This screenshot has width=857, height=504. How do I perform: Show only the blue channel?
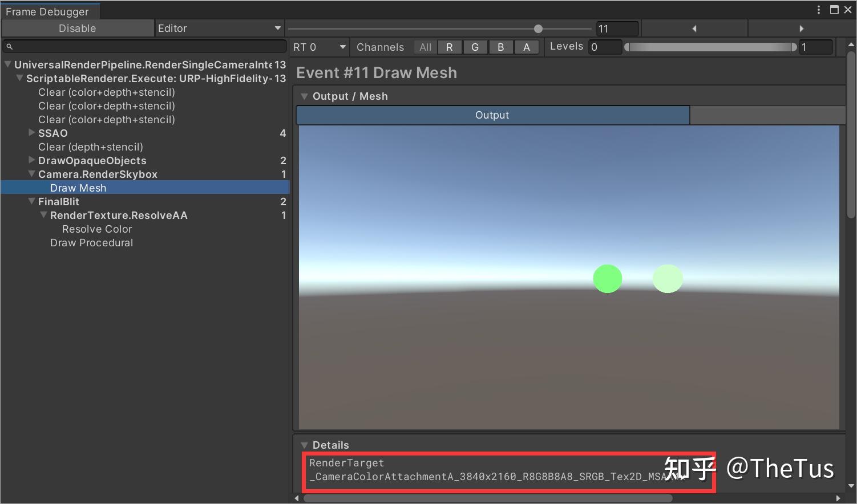[x=501, y=47]
